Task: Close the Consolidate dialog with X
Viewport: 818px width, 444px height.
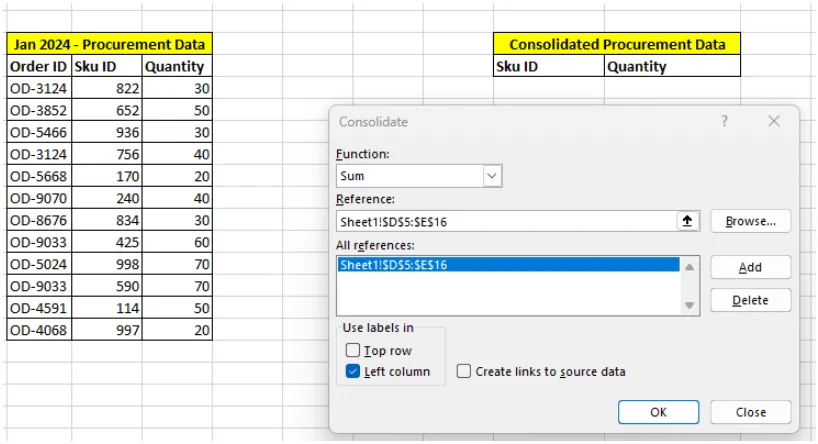Action: click(774, 122)
